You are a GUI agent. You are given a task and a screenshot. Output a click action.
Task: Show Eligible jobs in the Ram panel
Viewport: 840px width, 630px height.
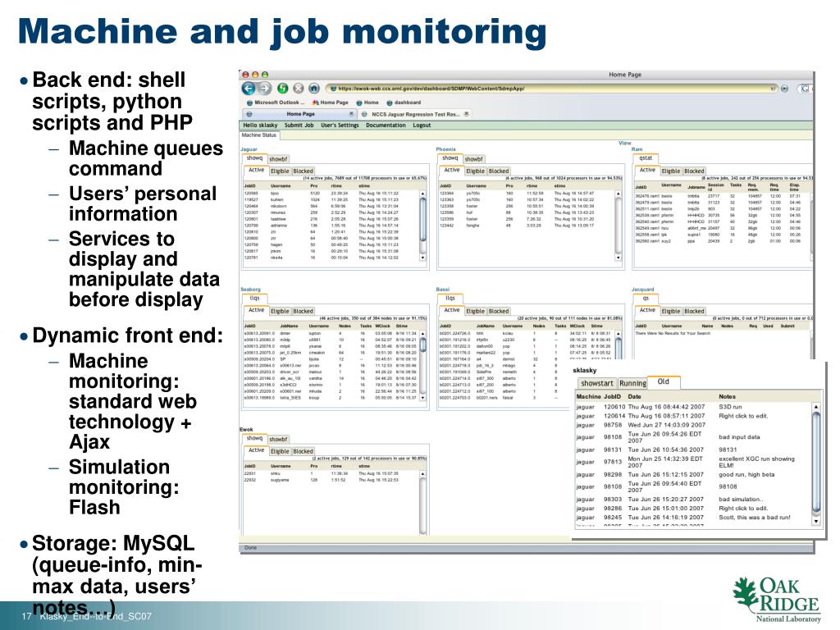tap(671, 171)
